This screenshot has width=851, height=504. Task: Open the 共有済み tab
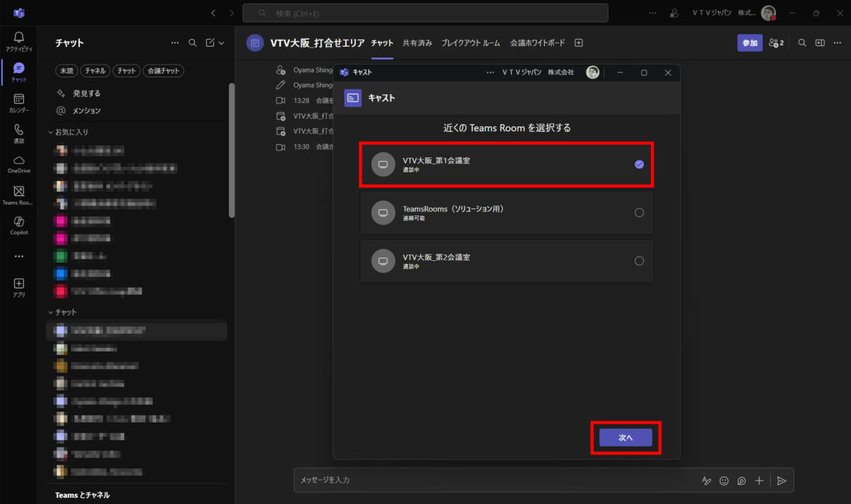pyautogui.click(x=417, y=43)
